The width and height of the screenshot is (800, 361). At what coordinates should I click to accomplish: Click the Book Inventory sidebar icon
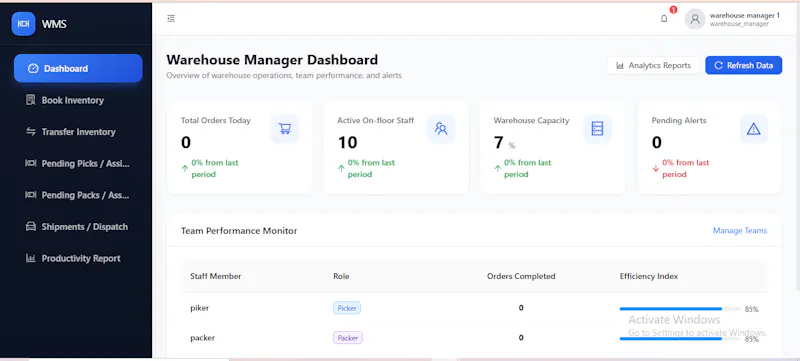[31, 100]
